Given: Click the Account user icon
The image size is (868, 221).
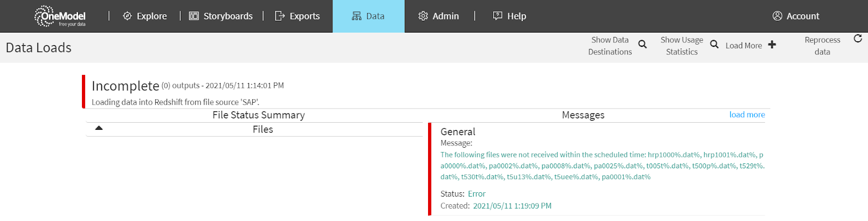Looking at the screenshot, I should pos(777,16).
